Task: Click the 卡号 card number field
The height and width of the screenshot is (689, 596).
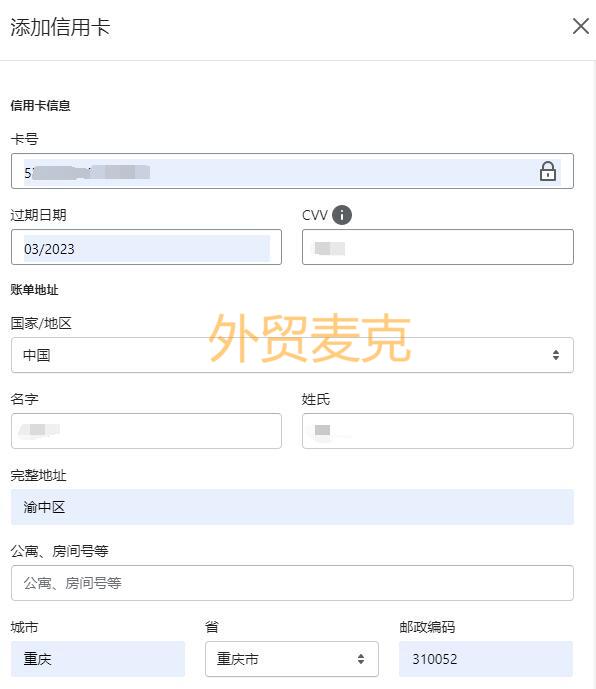Action: [292, 171]
